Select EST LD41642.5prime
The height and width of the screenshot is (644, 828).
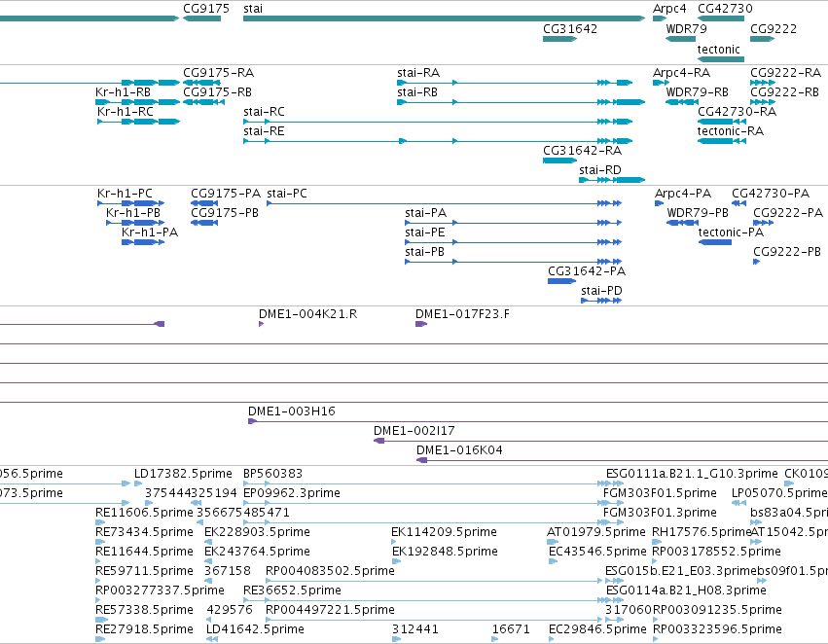point(212,639)
